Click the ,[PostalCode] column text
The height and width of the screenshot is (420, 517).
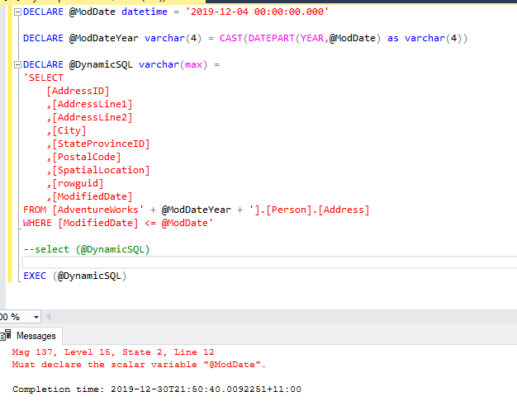[83, 157]
